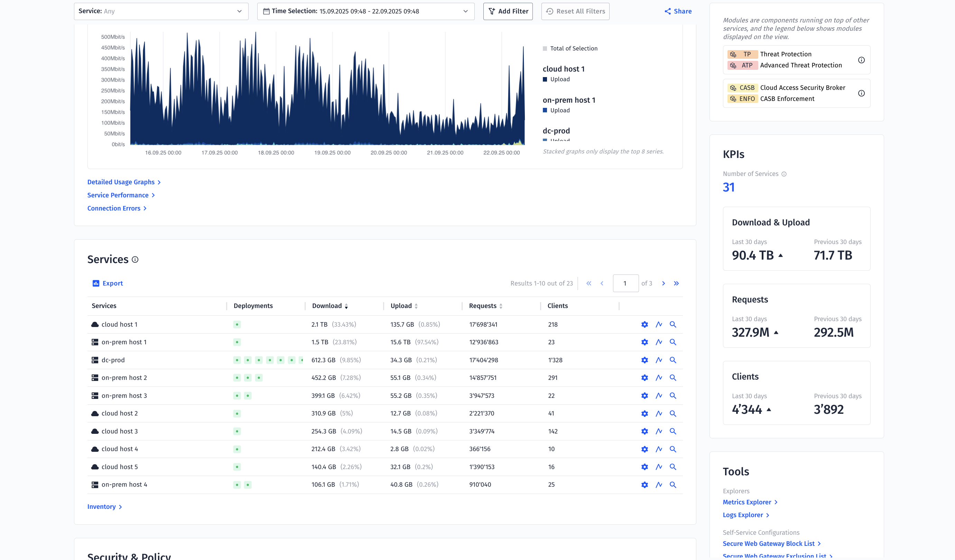Screen dimensions: 955x560
Task: Open the Service filter dropdown
Action: point(161,11)
